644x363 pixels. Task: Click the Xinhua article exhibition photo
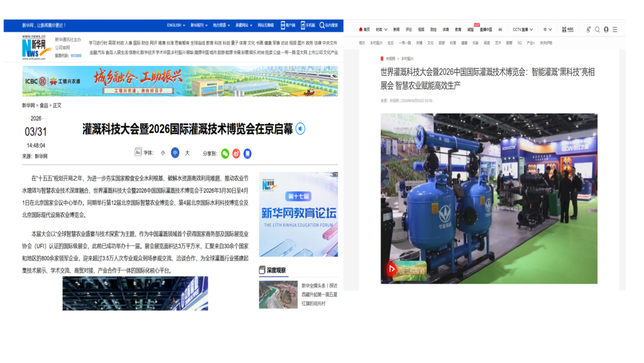tap(135, 293)
